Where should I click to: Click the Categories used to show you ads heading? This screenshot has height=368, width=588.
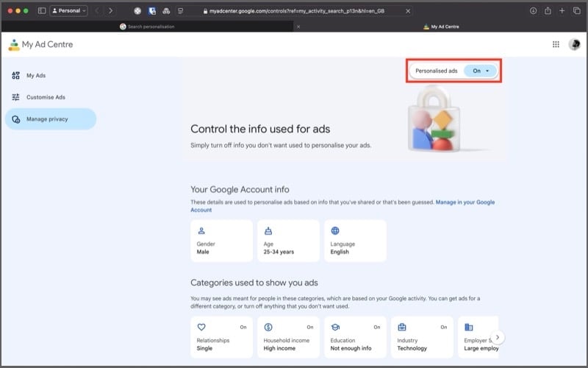point(254,283)
